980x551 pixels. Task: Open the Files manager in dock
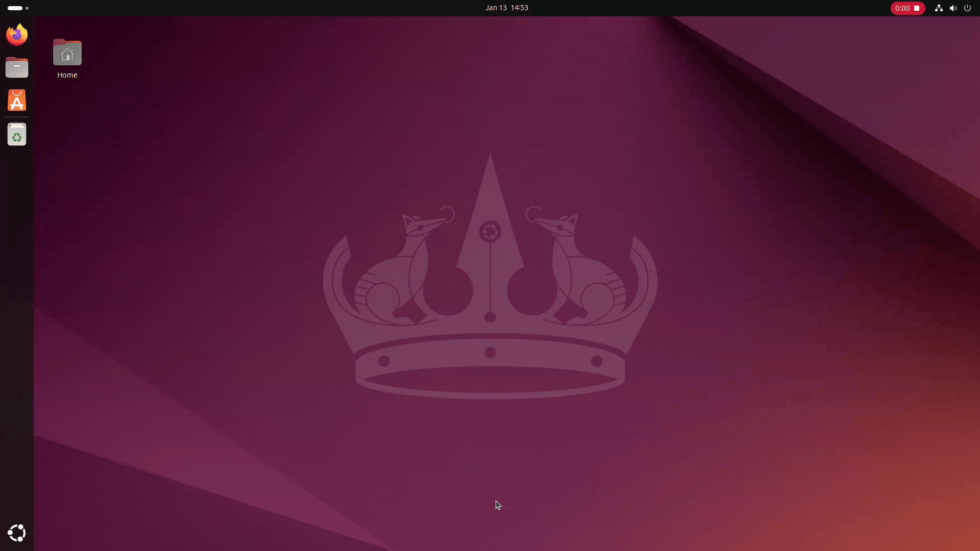pos(17,67)
